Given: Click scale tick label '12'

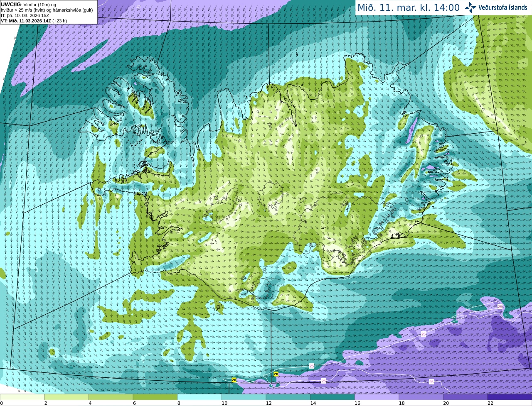Looking at the screenshot, I should 269,403.
